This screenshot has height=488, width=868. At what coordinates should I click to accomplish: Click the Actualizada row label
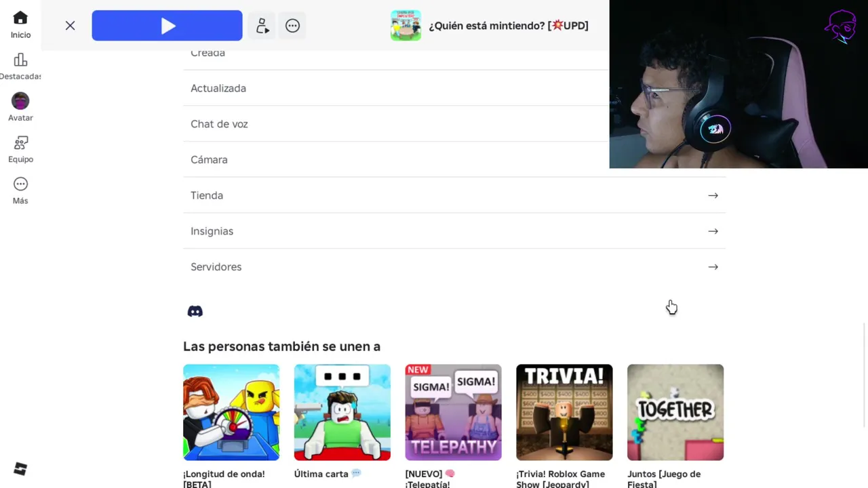218,88
